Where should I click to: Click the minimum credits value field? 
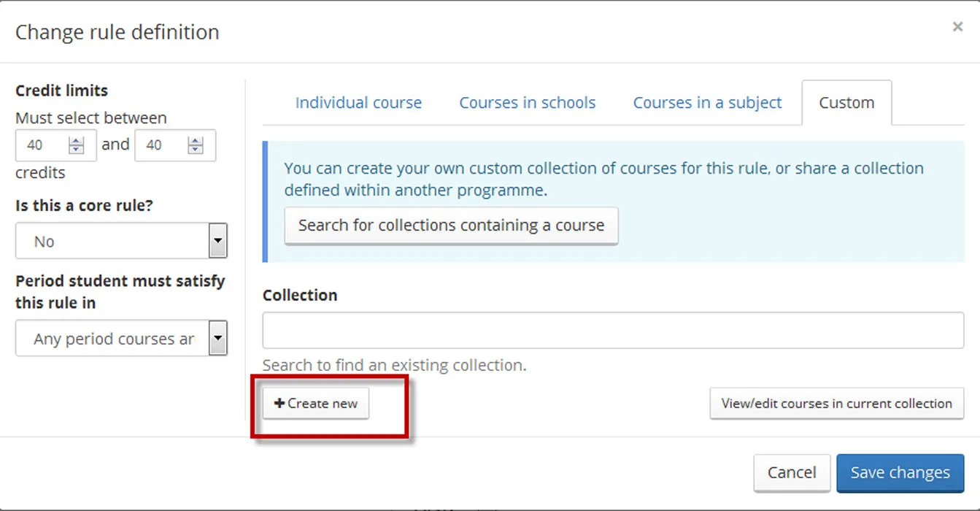click(44, 145)
